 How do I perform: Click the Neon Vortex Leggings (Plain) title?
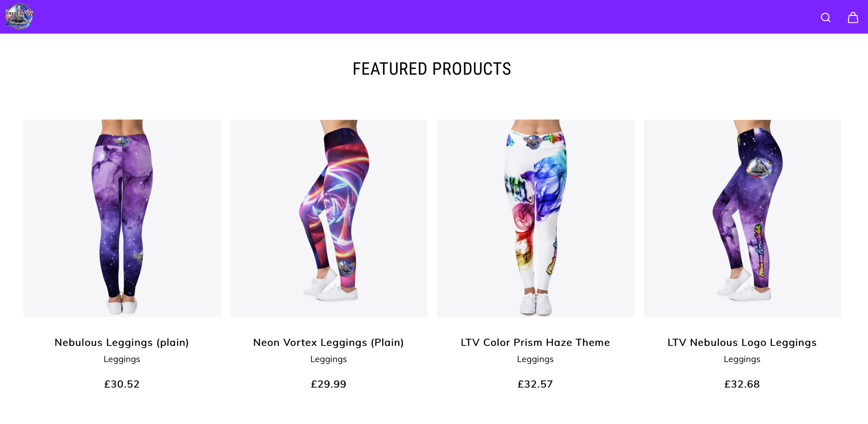tap(328, 342)
